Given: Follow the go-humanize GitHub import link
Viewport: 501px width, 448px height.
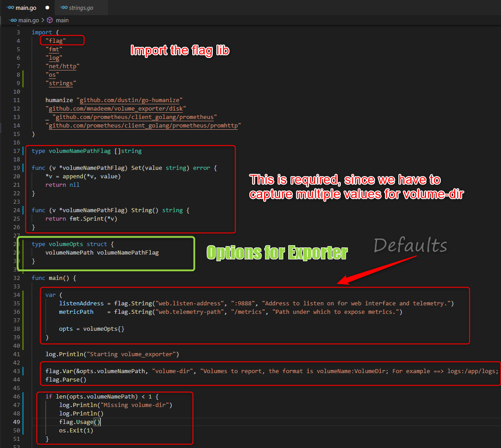Looking at the screenshot, I should pos(131,100).
